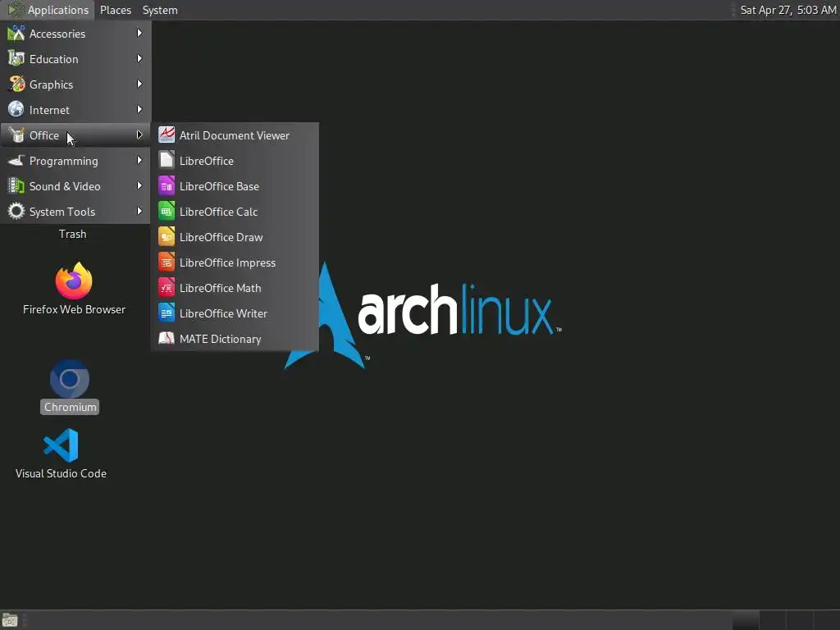
Task: Select the Internet menu label
Action: click(49, 111)
